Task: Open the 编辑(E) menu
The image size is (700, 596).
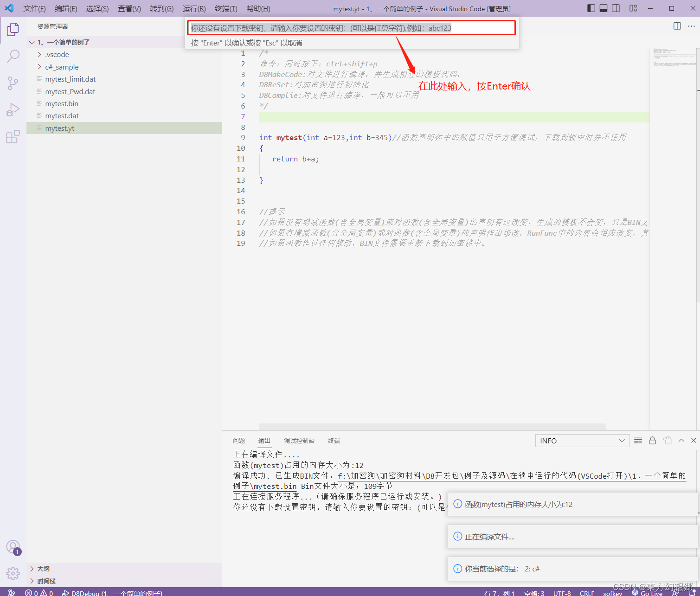Action: pyautogui.click(x=66, y=8)
